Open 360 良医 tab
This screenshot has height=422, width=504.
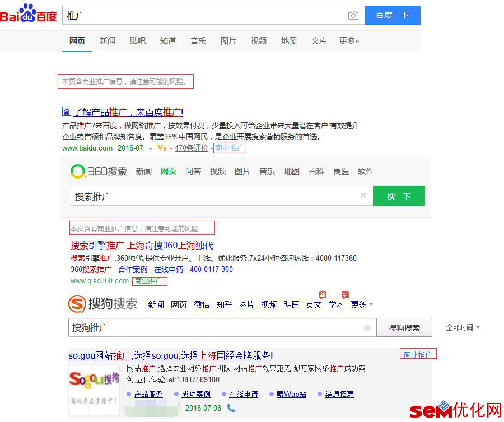pyautogui.click(x=341, y=171)
